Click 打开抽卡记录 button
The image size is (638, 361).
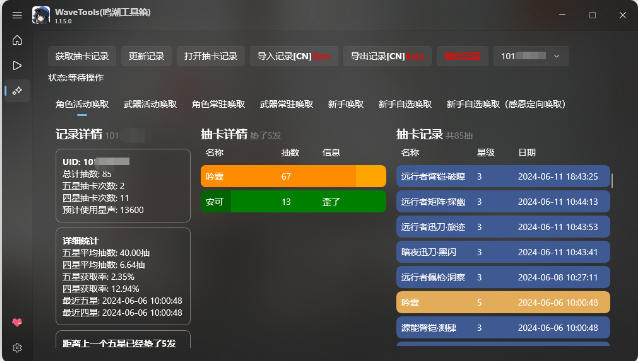(211, 56)
